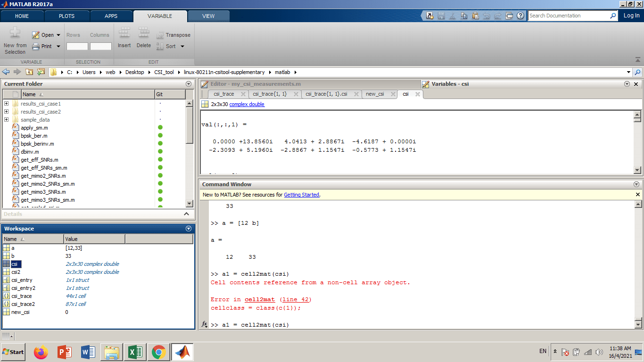Click the new shortcut icon in top toolbar

click(429, 16)
